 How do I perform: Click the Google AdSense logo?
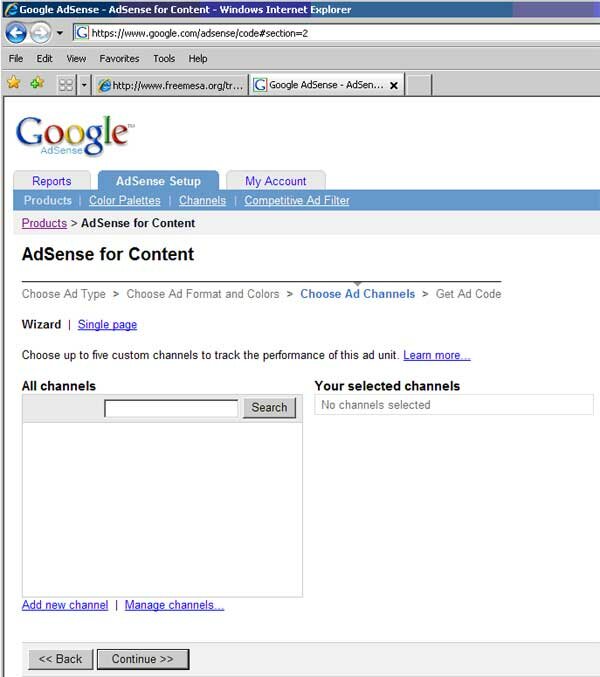[74, 135]
